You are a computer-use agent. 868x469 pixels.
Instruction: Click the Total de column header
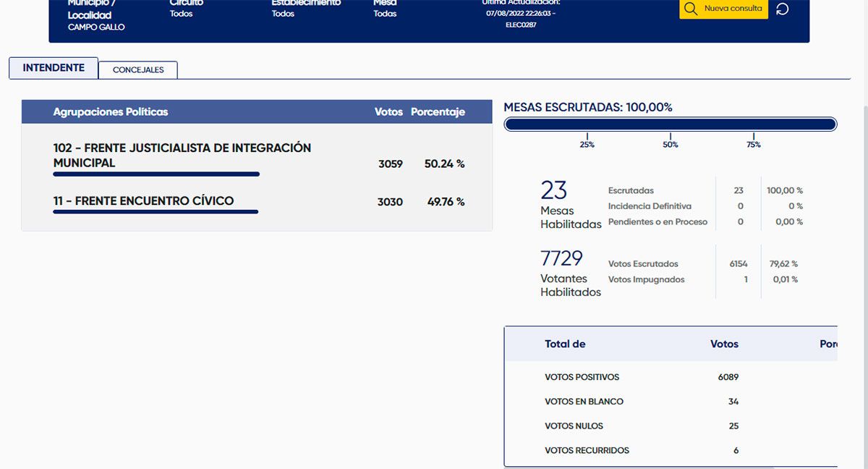[x=565, y=344]
